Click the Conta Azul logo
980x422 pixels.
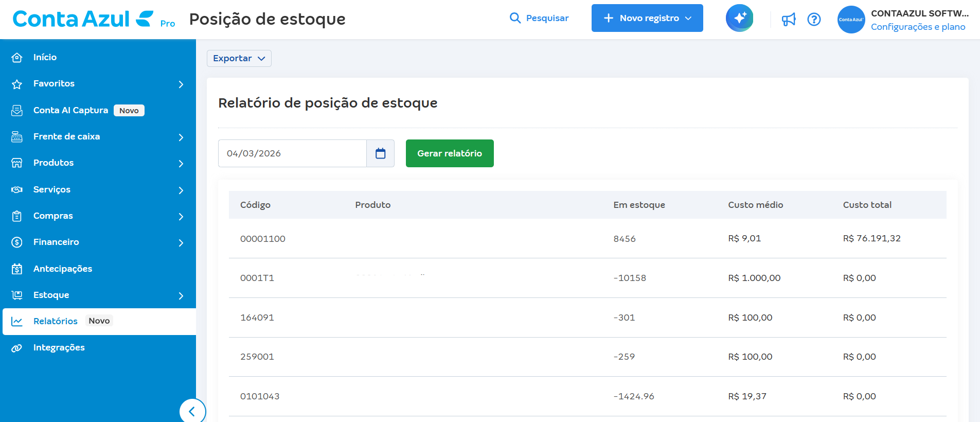pos(82,19)
